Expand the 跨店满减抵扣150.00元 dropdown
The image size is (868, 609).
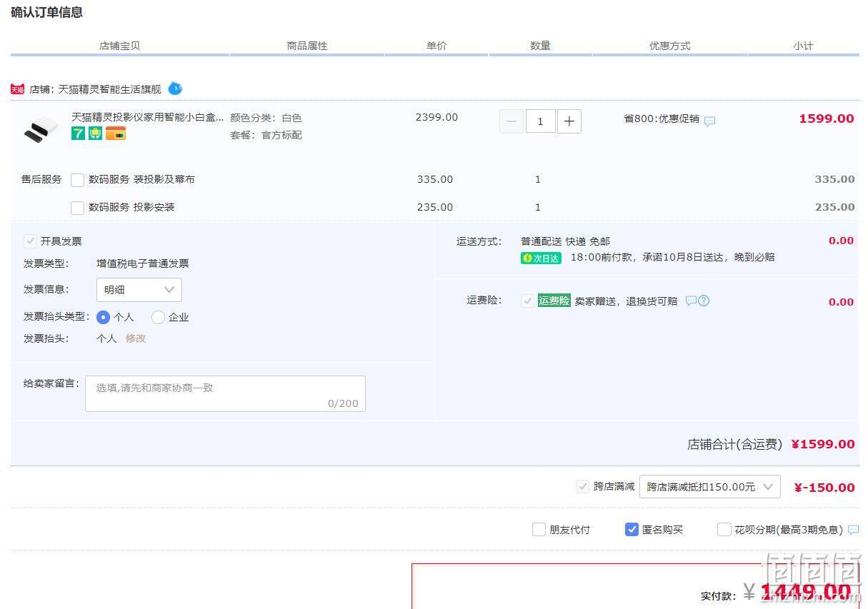coord(710,487)
